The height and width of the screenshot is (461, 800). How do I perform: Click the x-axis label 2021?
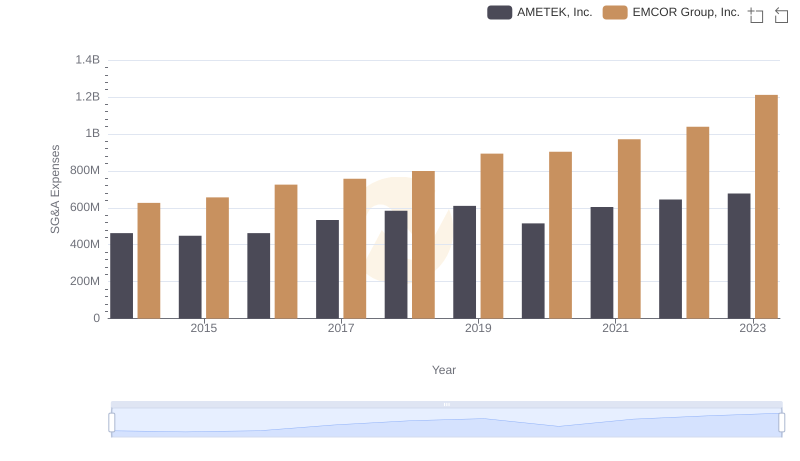615,328
